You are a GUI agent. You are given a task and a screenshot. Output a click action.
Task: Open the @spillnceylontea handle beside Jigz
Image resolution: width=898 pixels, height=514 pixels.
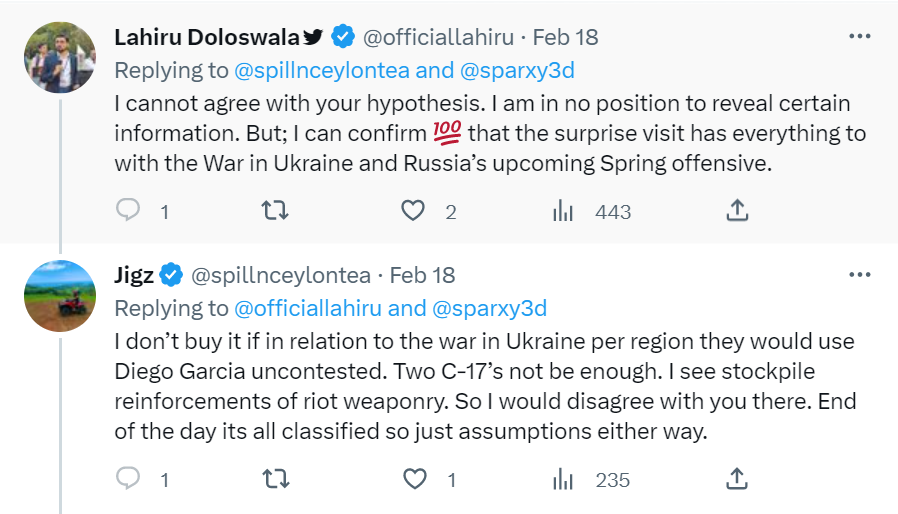pyautogui.click(x=281, y=275)
